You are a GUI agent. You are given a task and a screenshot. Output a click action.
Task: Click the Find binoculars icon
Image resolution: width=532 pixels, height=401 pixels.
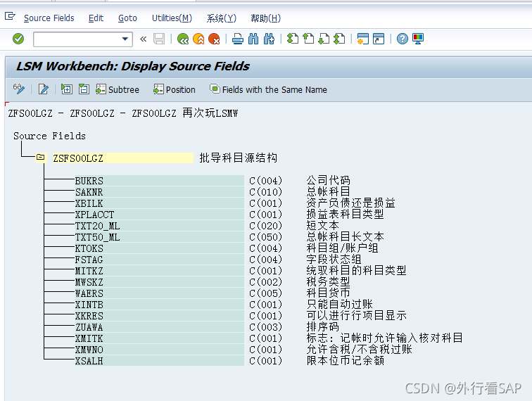tap(253, 39)
